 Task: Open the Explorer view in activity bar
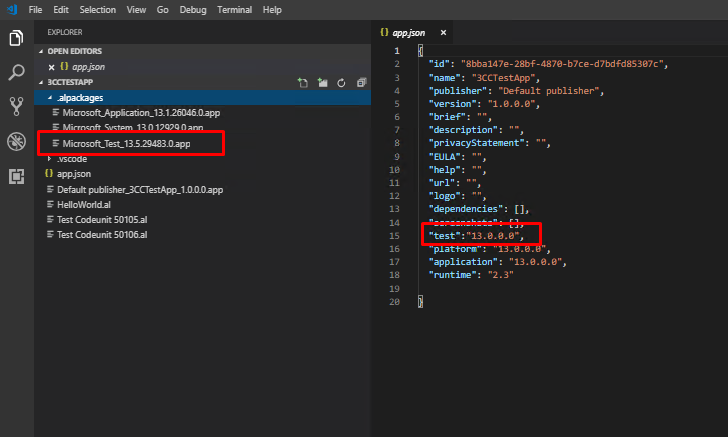16,38
